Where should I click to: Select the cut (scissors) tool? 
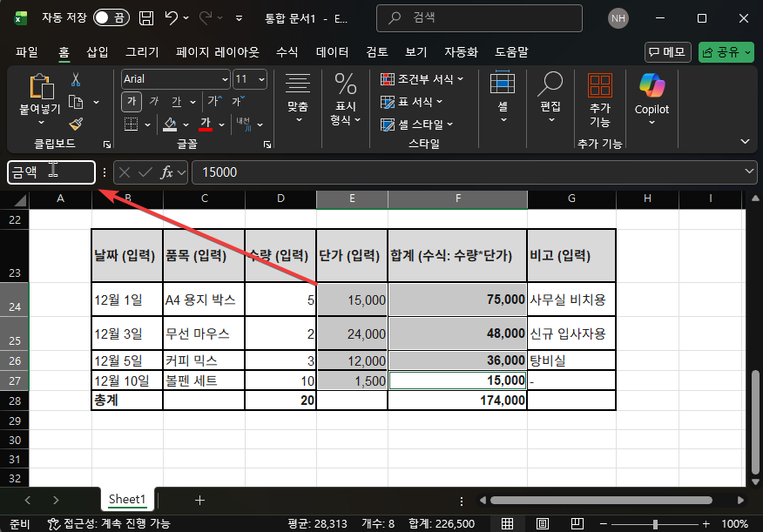point(77,79)
